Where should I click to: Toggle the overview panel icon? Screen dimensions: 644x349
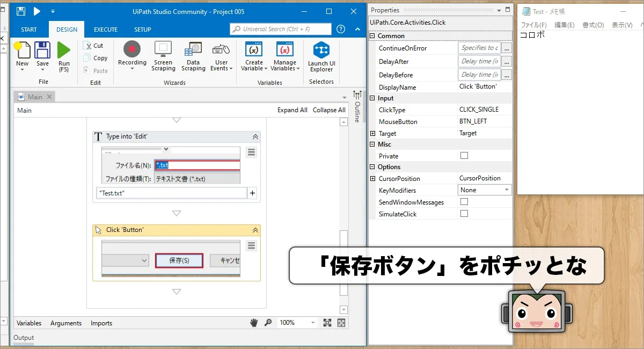tap(341, 323)
